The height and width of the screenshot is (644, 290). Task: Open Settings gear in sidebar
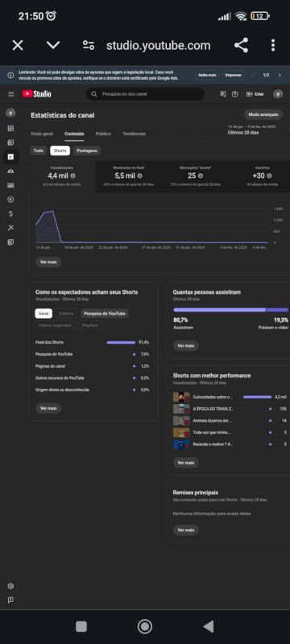point(10,586)
